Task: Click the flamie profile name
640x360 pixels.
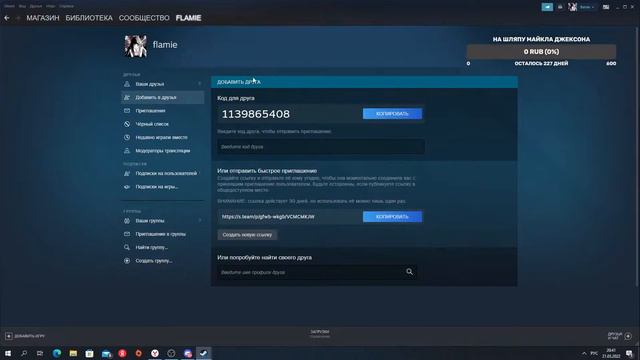Action: [x=165, y=45]
